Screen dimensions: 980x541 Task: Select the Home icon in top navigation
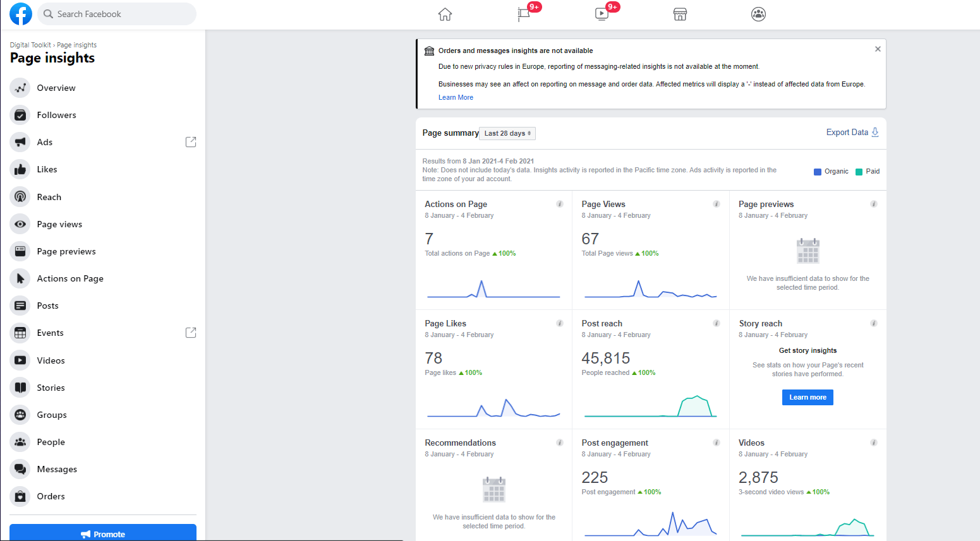(445, 14)
